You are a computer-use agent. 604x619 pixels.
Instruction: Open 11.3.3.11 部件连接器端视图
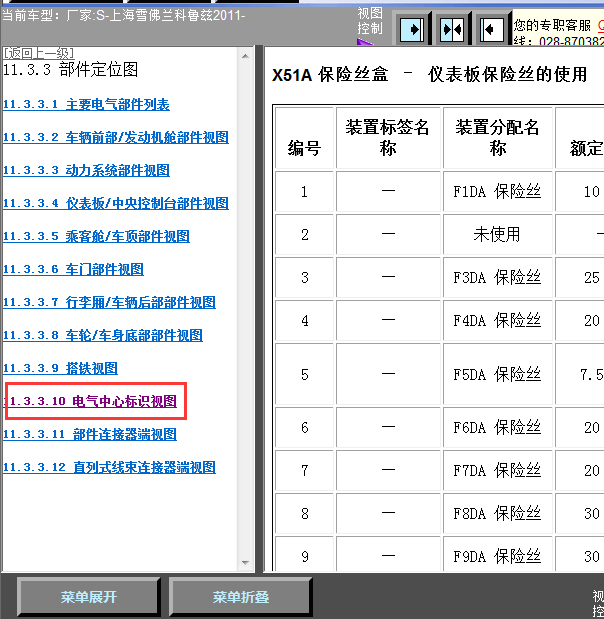coord(90,434)
